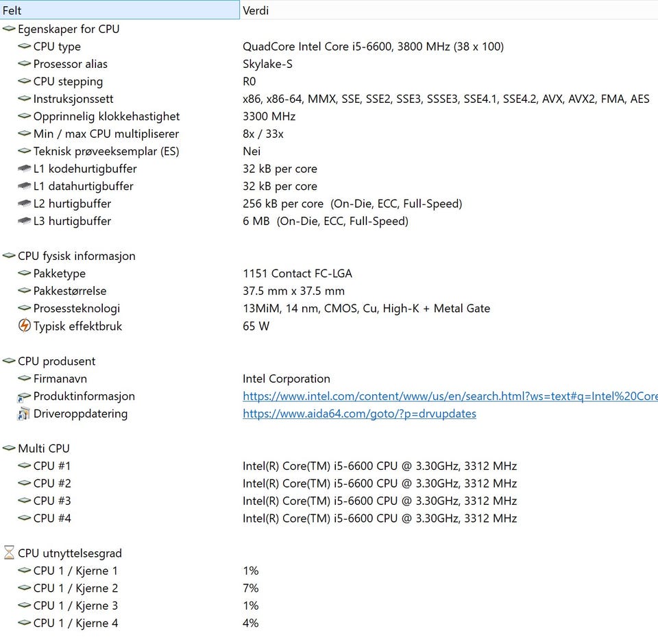Click the Teknisk prøveeksemplar (ES) row icon
The height and width of the screenshot is (644, 658).
25,151
